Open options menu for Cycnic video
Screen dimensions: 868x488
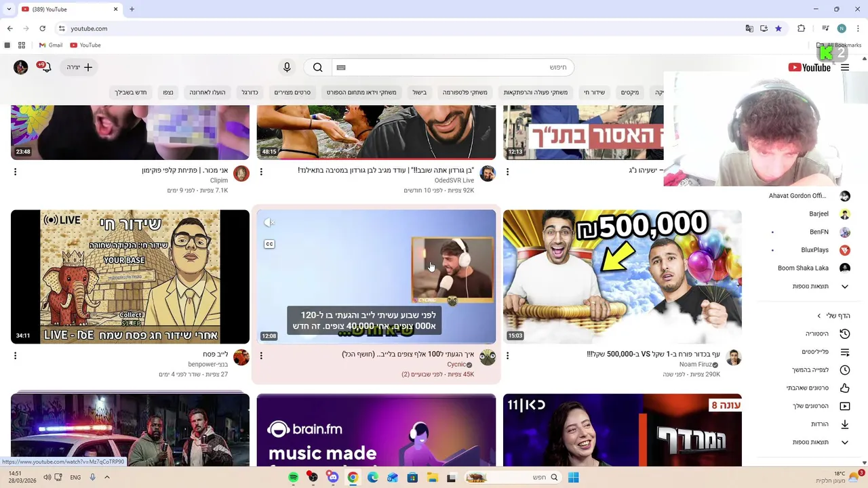[261, 355]
